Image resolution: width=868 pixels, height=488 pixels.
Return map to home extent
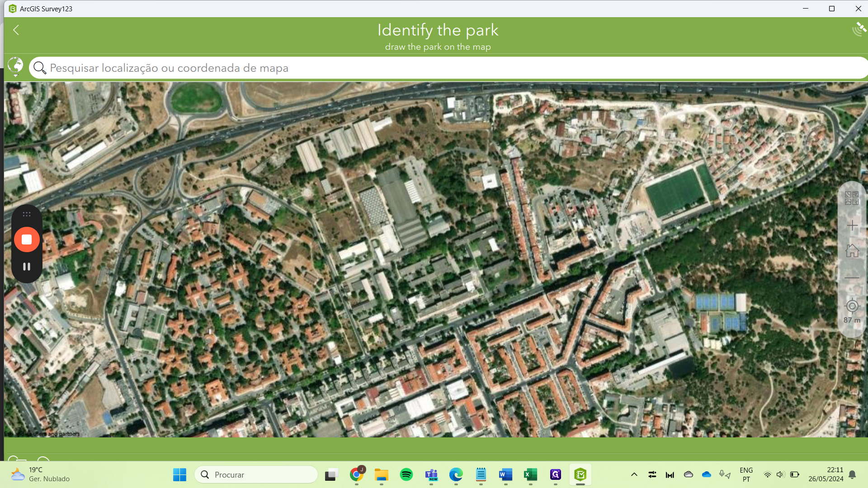[x=852, y=251]
